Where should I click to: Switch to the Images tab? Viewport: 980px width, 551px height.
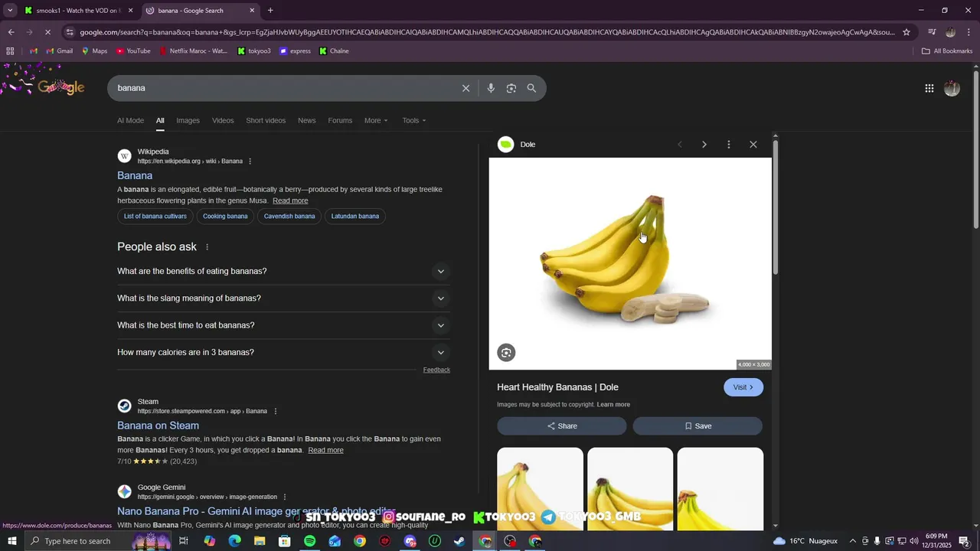pyautogui.click(x=188, y=121)
